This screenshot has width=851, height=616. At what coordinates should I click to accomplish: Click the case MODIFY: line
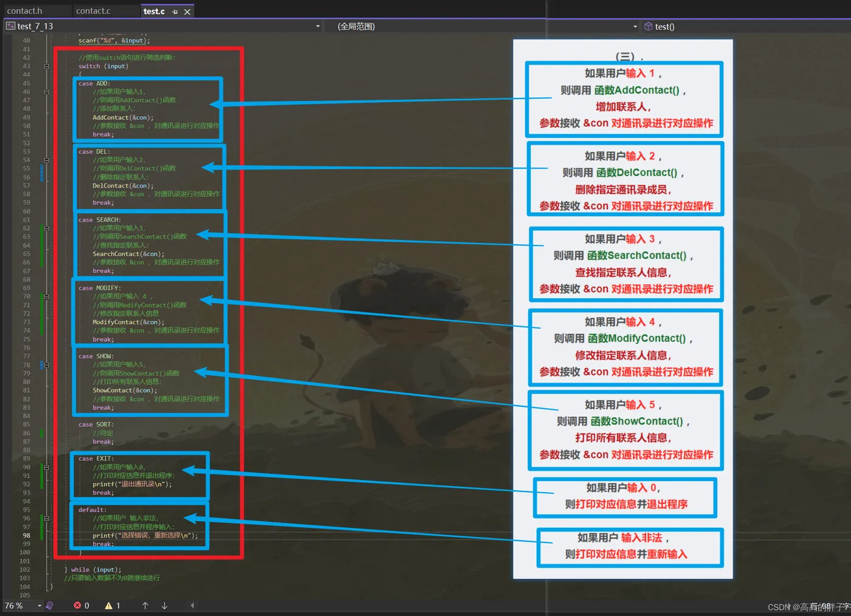(x=100, y=288)
